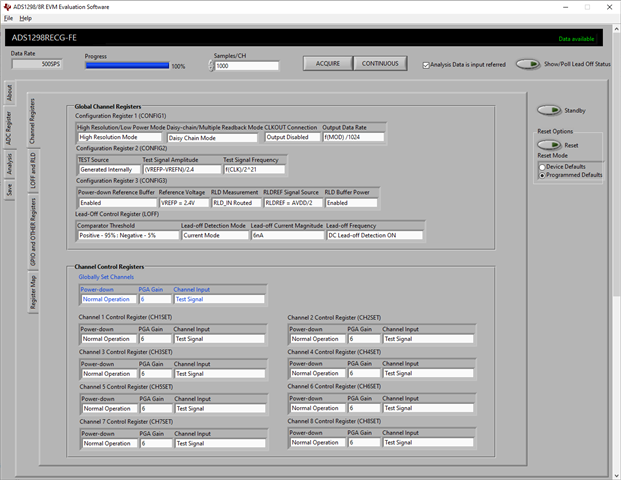Open CH3SET Power-down dropdown
This screenshot has height=480, width=621.
[109, 374]
